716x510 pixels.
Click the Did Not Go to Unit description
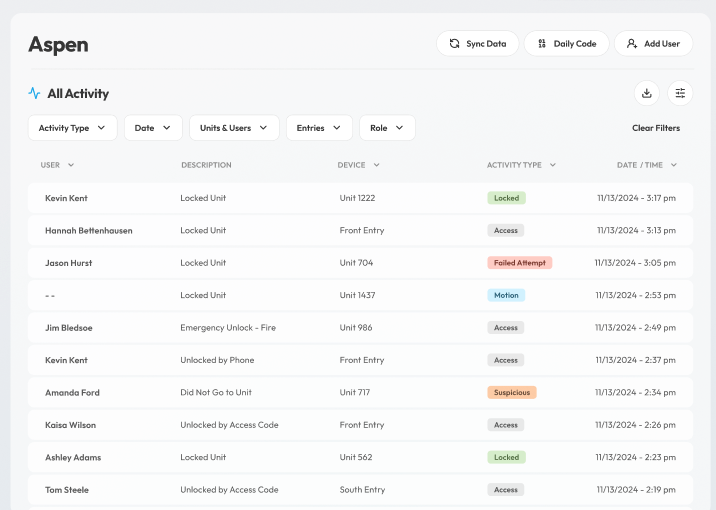tap(216, 392)
